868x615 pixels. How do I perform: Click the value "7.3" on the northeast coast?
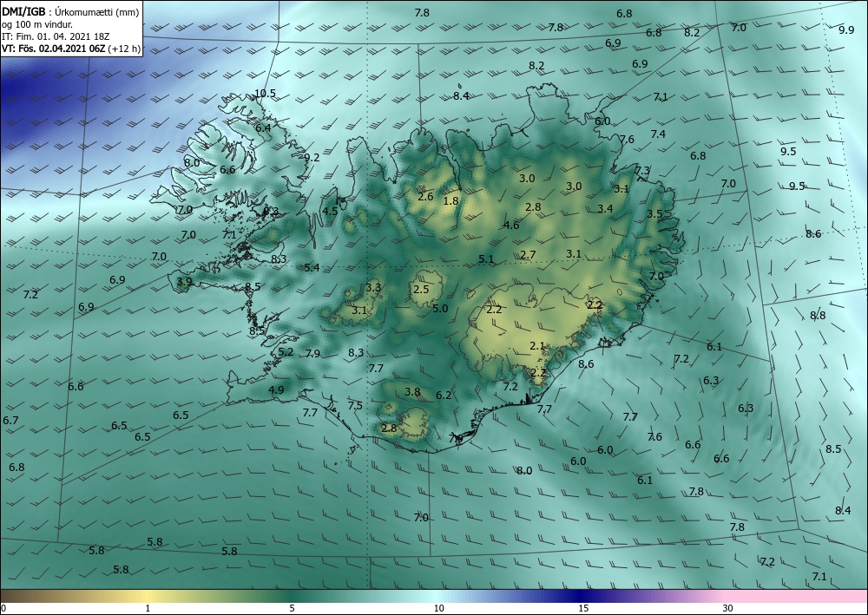[x=642, y=170]
